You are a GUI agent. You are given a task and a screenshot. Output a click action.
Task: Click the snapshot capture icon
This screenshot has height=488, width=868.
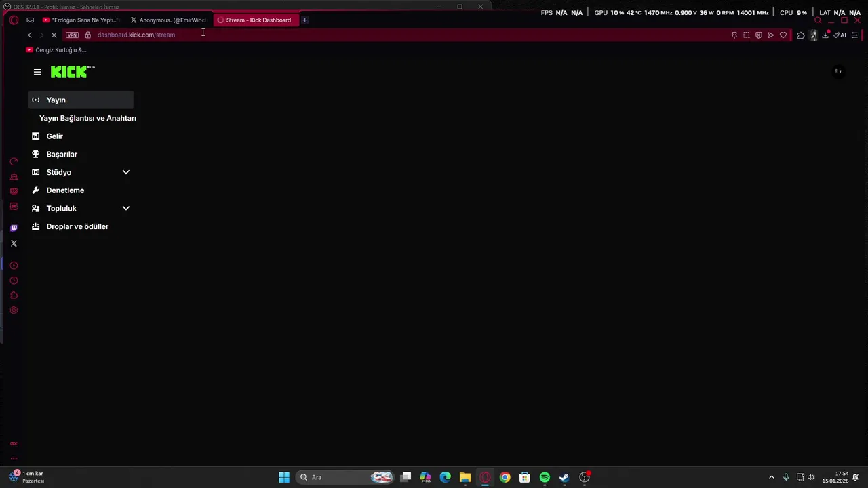pos(747,35)
